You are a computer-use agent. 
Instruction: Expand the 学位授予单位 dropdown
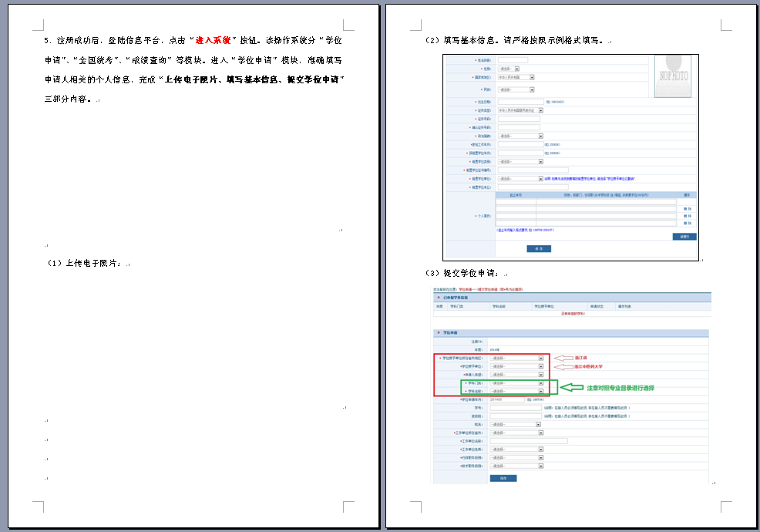[516, 366]
